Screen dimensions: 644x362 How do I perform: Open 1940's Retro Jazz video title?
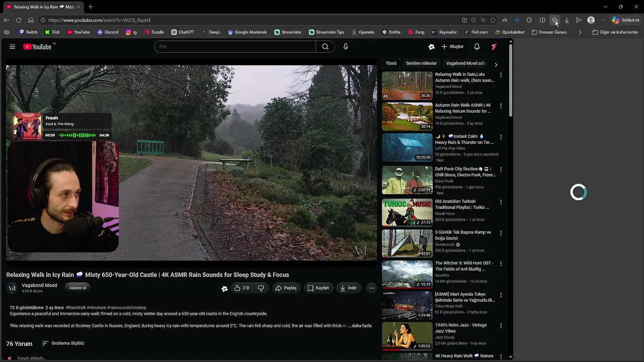click(461, 328)
